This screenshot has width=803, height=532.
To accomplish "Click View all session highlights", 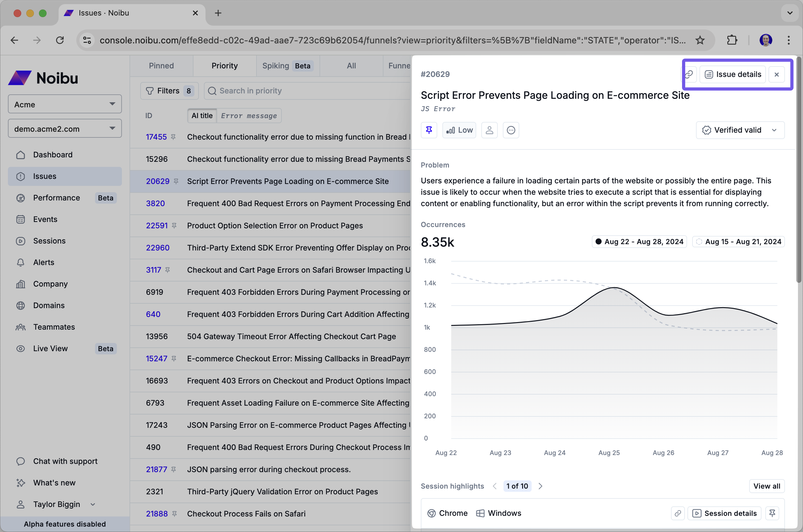I will click(766, 486).
